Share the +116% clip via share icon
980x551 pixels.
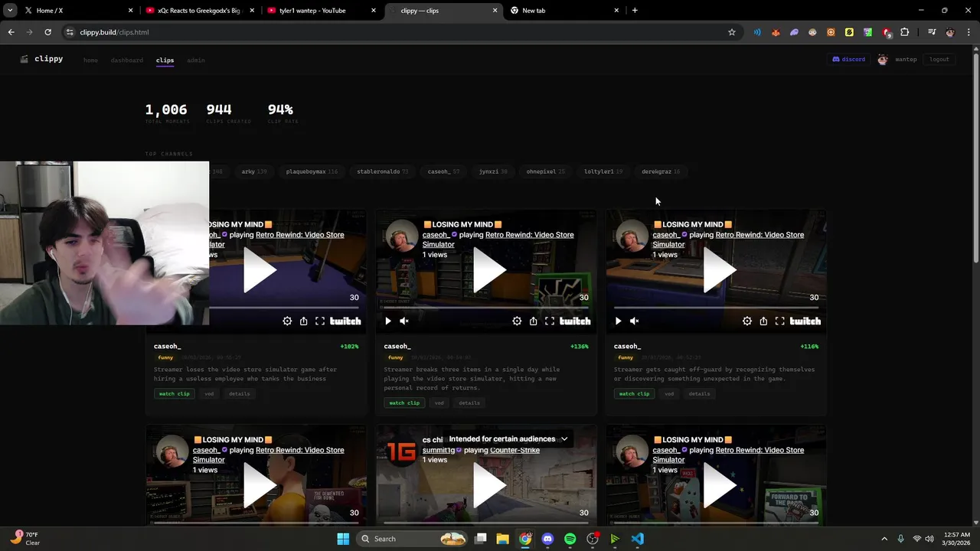coord(763,321)
